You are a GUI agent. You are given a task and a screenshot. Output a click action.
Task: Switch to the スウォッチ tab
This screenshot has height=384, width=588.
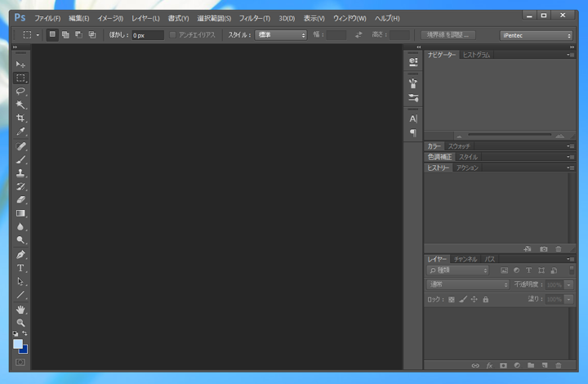pos(459,146)
